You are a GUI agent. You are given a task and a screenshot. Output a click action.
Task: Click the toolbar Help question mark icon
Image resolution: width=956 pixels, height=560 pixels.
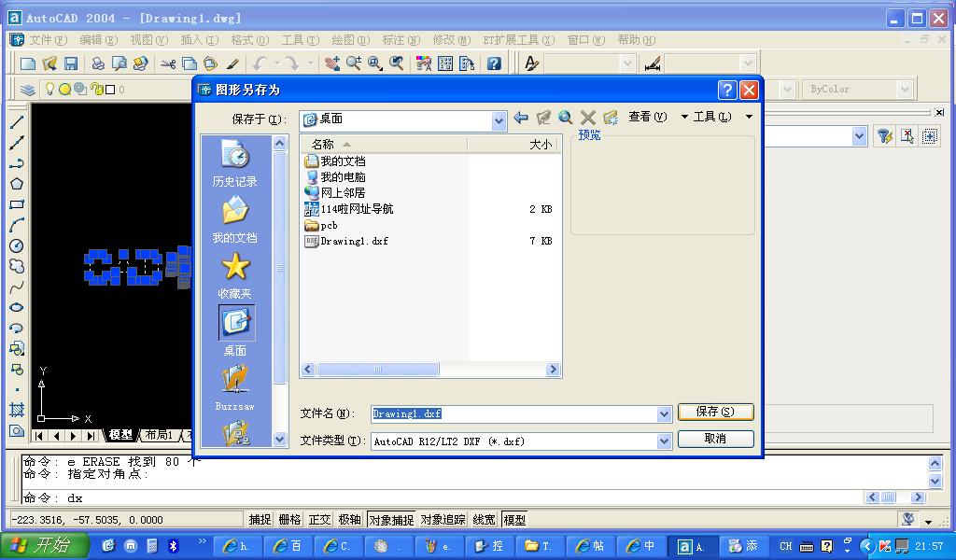tap(494, 63)
